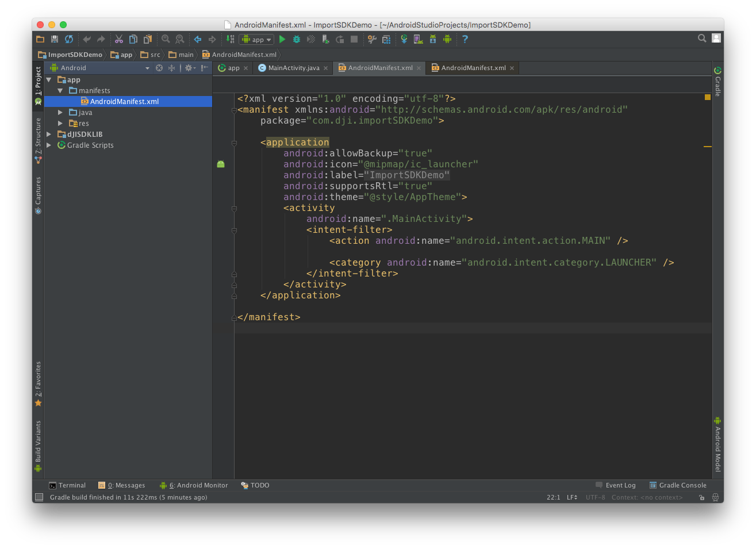Expand the dJISDKLIB node
Screen dimensions: 756x549
click(x=48, y=134)
